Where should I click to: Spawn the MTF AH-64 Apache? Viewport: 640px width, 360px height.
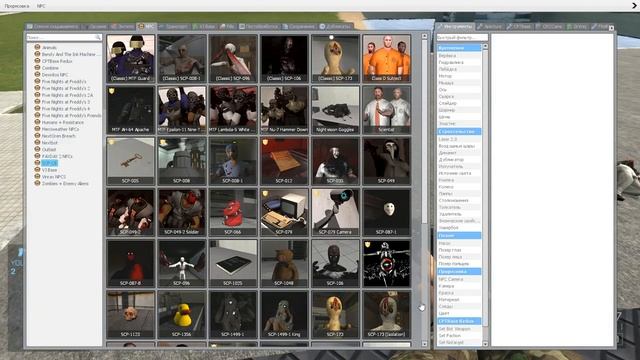pos(131,109)
